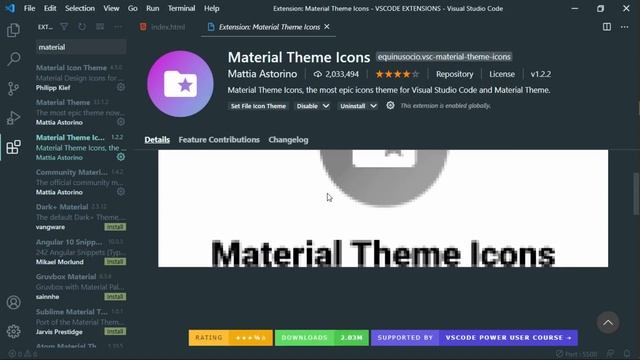Screen dimensions: 640x360
Task: Install the Dark+ Material extension
Action: tap(115, 227)
